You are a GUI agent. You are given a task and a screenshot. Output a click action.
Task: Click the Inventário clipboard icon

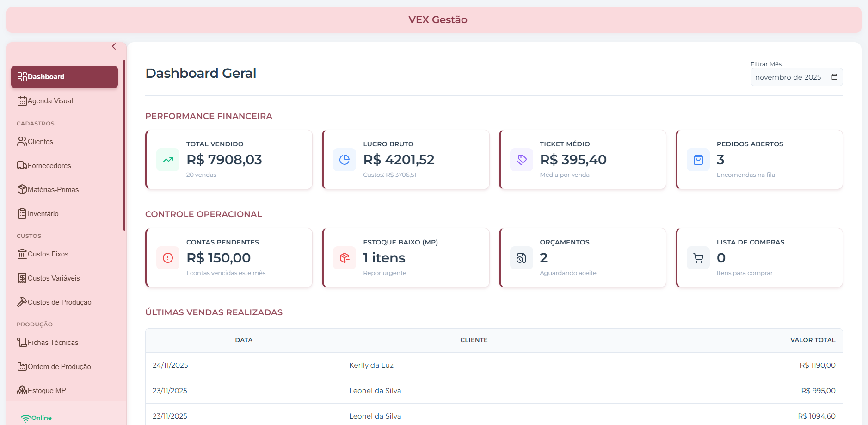click(22, 213)
